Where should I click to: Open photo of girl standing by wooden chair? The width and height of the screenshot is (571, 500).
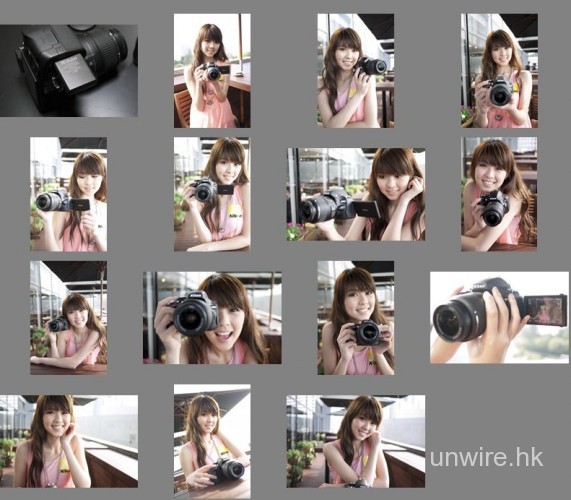212,71
